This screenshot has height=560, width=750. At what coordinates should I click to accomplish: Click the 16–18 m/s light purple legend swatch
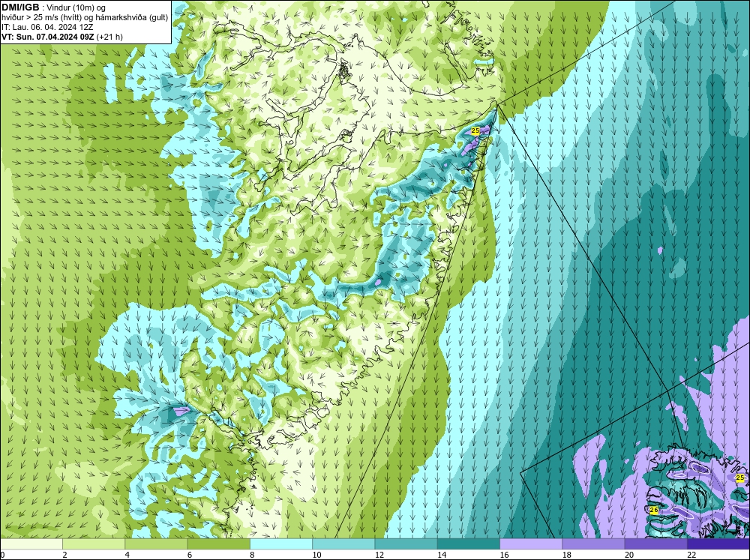[x=531, y=544]
